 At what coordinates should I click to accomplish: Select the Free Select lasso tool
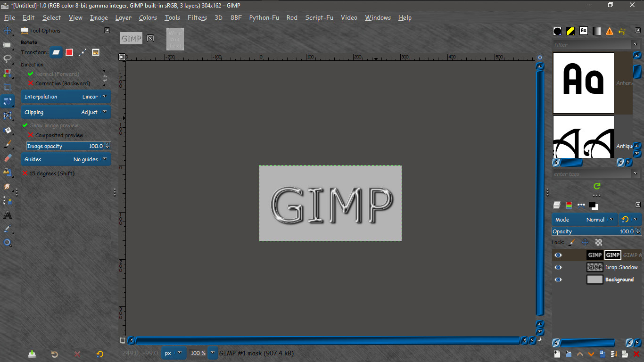[8, 59]
